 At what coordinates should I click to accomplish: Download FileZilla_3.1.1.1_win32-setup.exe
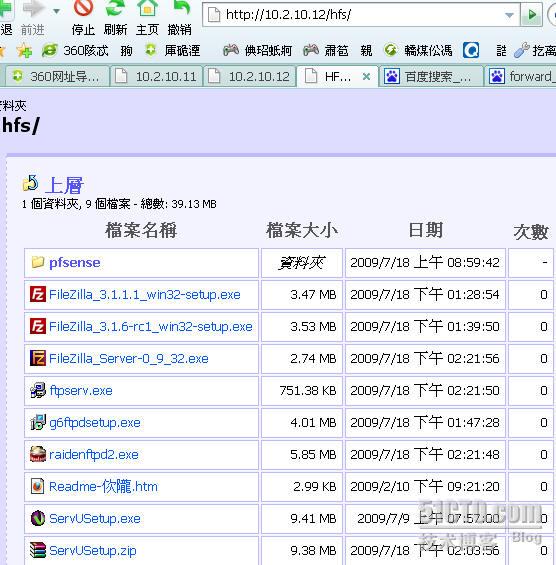coord(144,295)
